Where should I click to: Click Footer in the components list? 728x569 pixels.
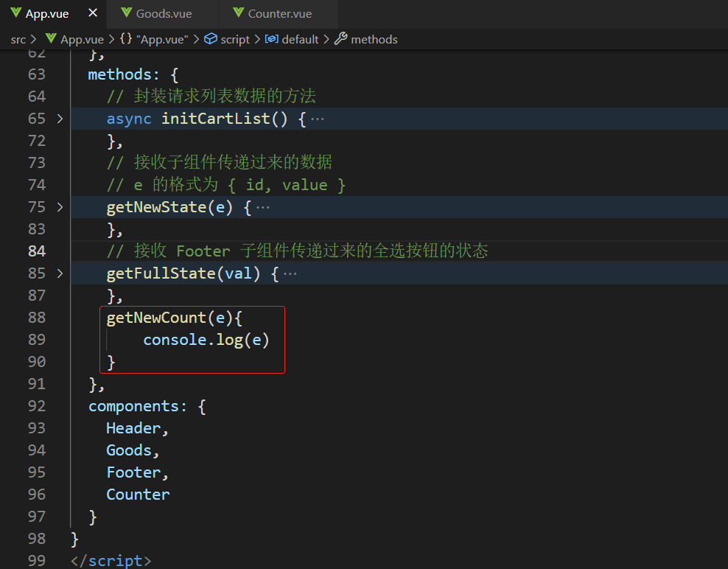click(x=133, y=472)
